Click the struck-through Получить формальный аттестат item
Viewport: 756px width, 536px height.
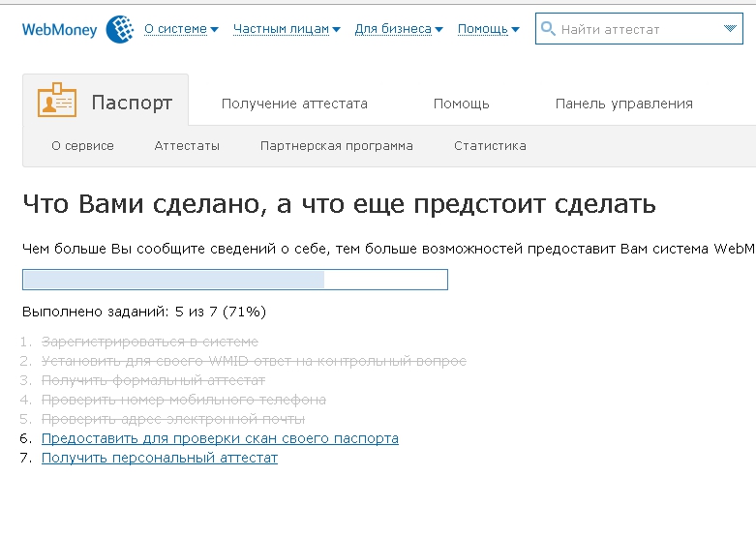153,380
